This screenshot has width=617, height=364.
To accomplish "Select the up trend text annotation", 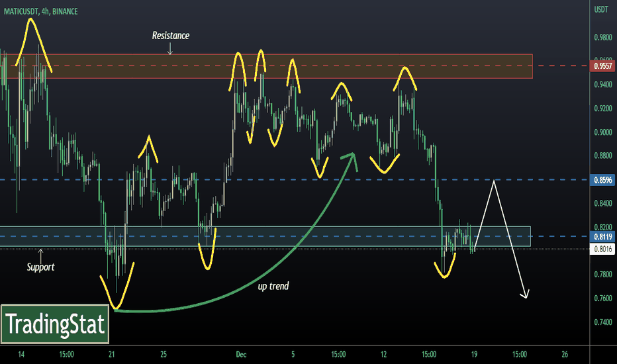I will pos(273,286).
